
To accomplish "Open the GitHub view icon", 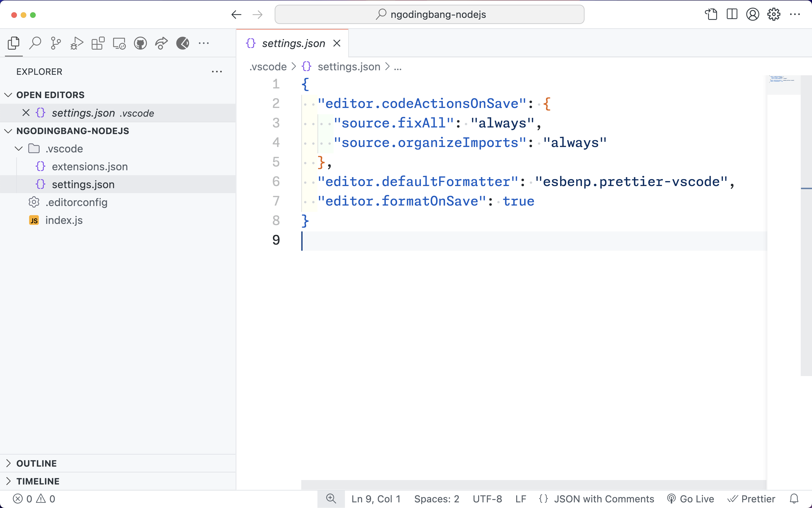I will [140, 43].
